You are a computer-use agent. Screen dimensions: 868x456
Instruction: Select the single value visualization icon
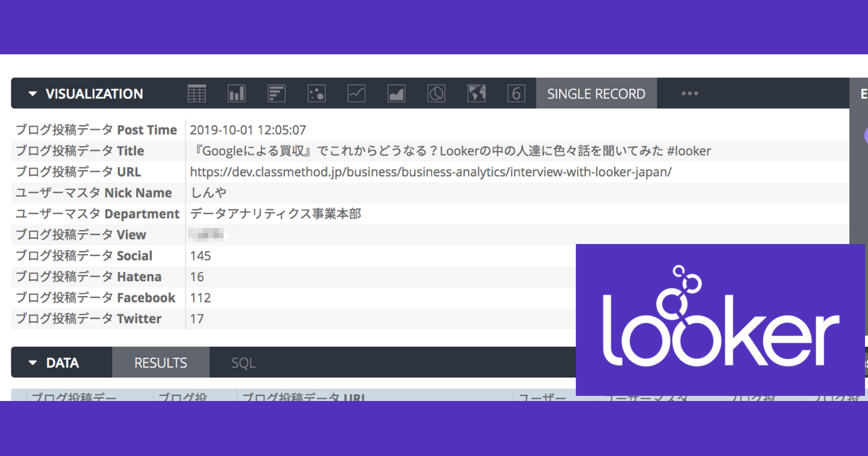516,93
